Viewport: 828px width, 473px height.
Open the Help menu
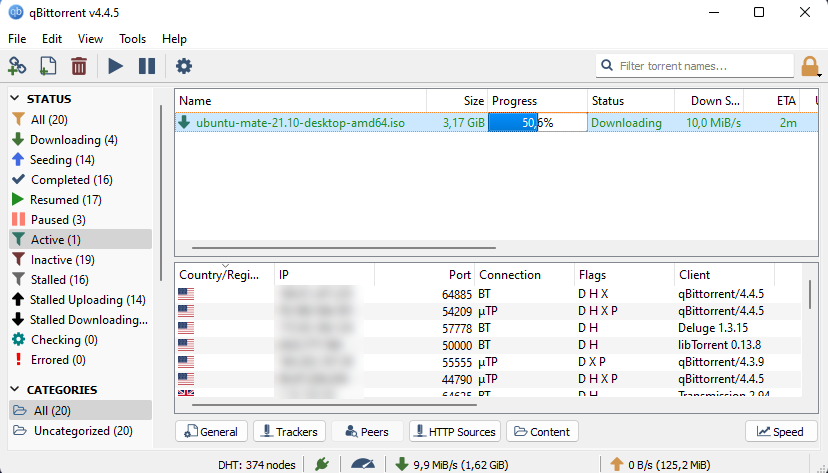(174, 39)
